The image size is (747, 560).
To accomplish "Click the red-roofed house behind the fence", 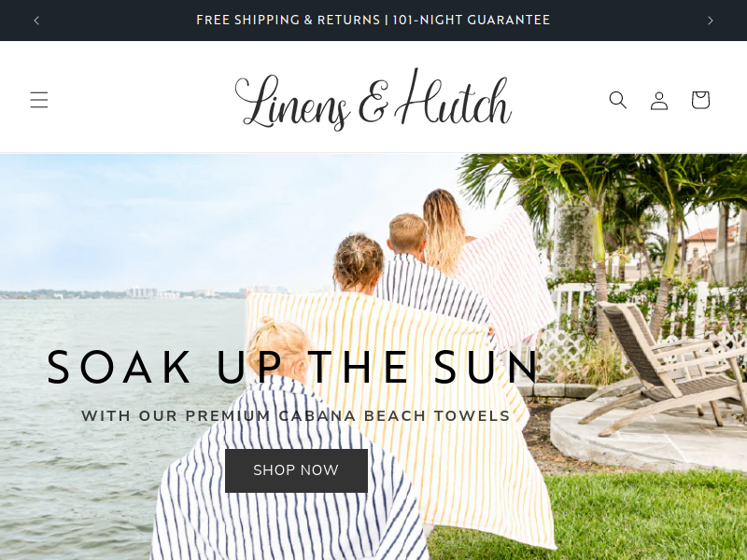I will tap(708, 245).
